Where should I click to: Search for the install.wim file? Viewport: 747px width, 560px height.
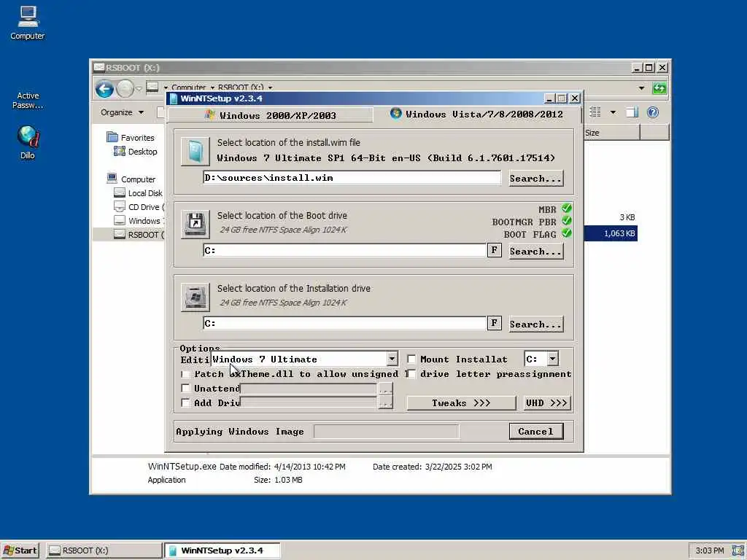click(536, 178)
